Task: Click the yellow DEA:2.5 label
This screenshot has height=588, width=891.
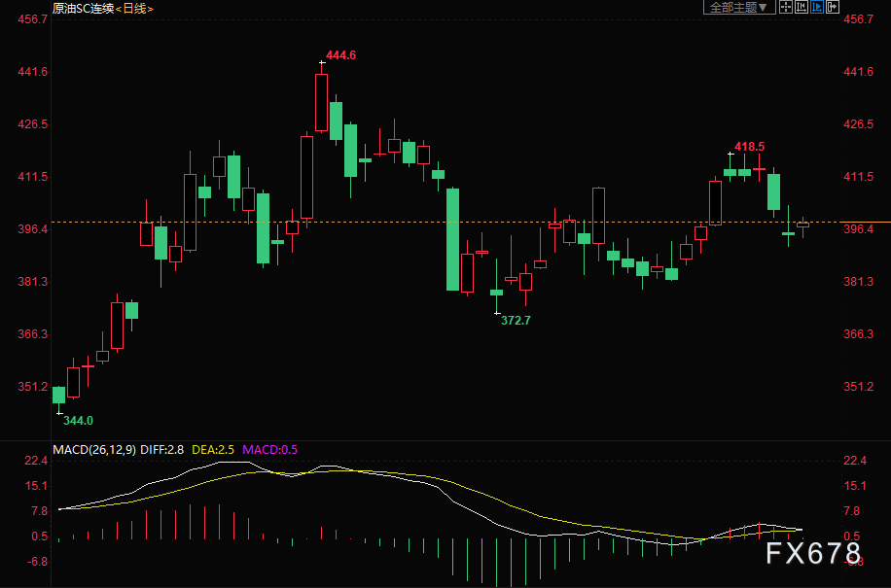Action: (214, 449)
